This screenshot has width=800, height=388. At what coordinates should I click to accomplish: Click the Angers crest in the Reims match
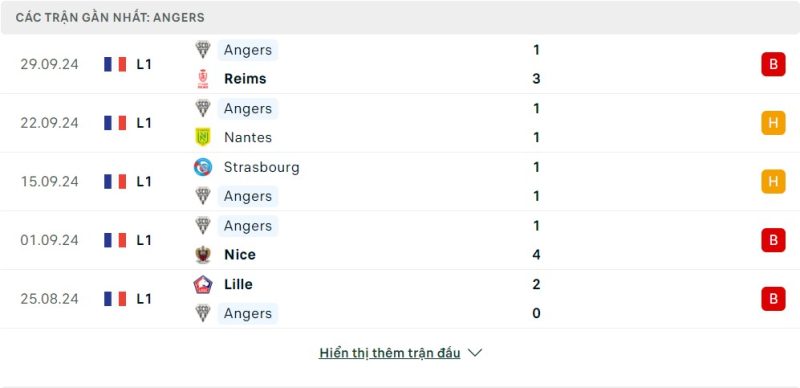tap(203, 50)
